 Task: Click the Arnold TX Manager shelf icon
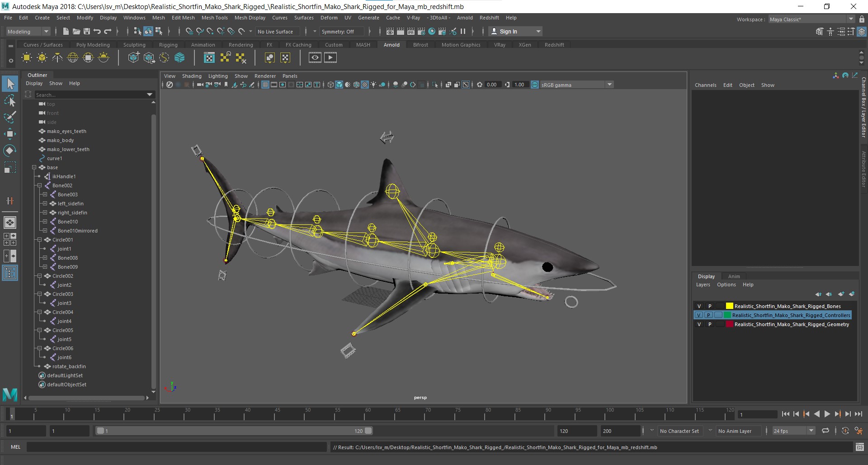tap(209, 57)
